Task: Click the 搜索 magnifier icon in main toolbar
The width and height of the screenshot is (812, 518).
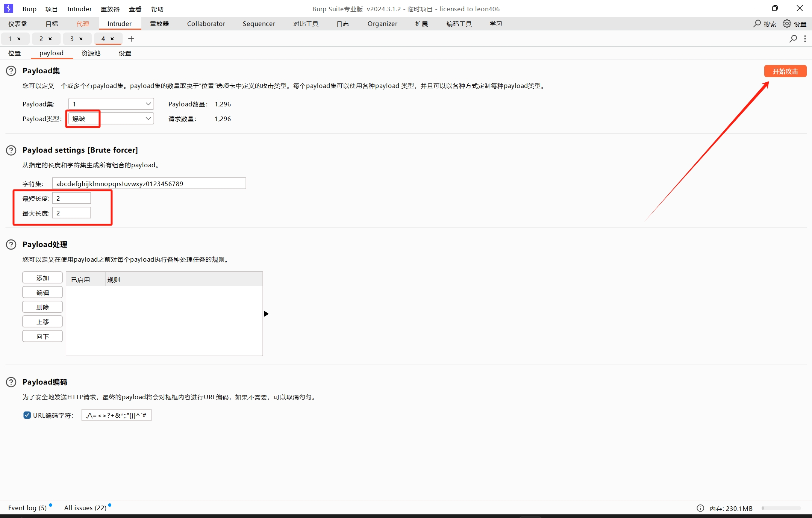Action: 757,24
